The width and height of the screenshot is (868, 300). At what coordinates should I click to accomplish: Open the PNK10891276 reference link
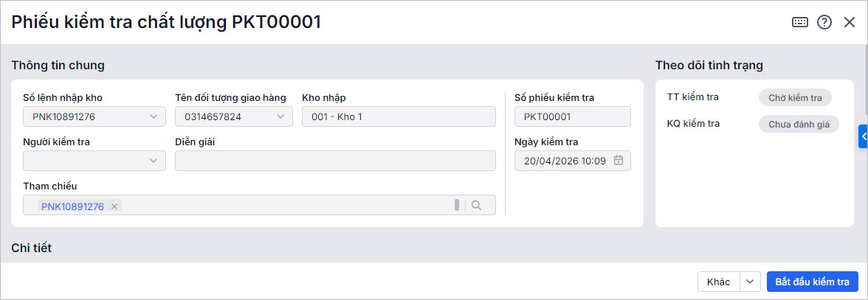(x=72, y=206)
